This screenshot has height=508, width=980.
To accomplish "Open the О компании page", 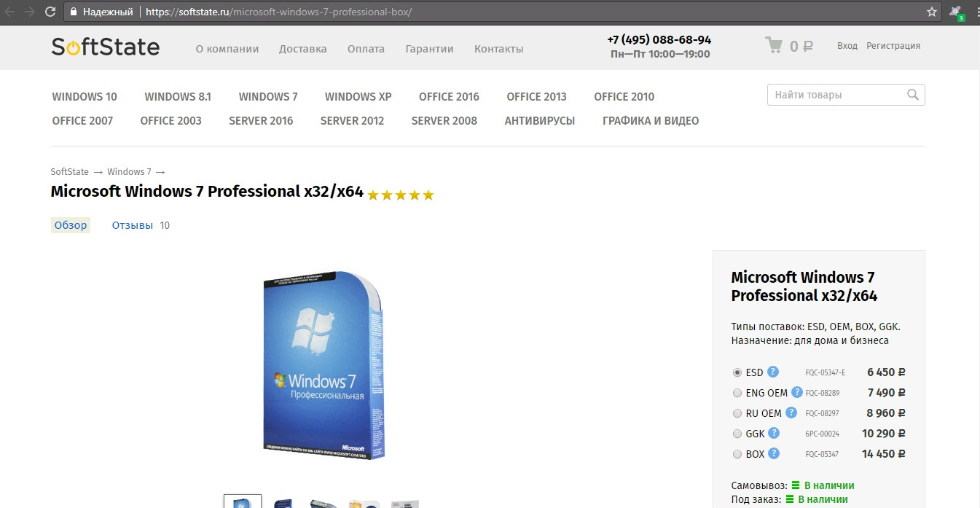I will click(227, 49).
